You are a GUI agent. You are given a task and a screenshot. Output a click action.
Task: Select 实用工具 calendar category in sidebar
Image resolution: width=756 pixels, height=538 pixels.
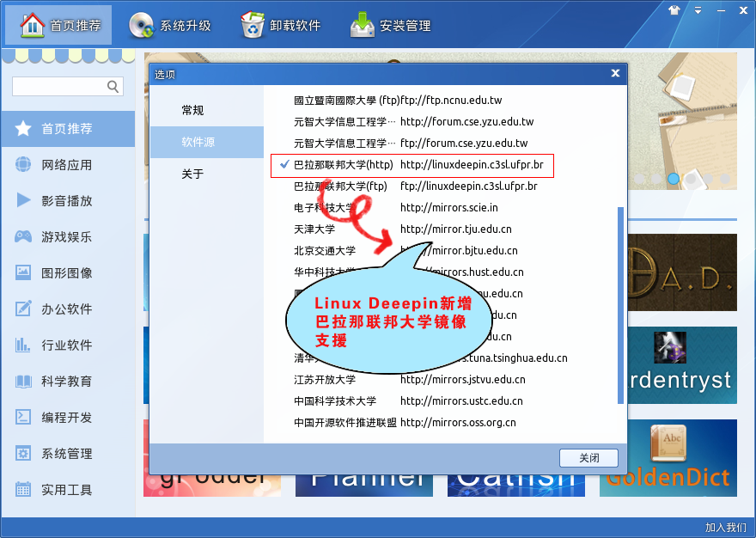tap(68, 490)
